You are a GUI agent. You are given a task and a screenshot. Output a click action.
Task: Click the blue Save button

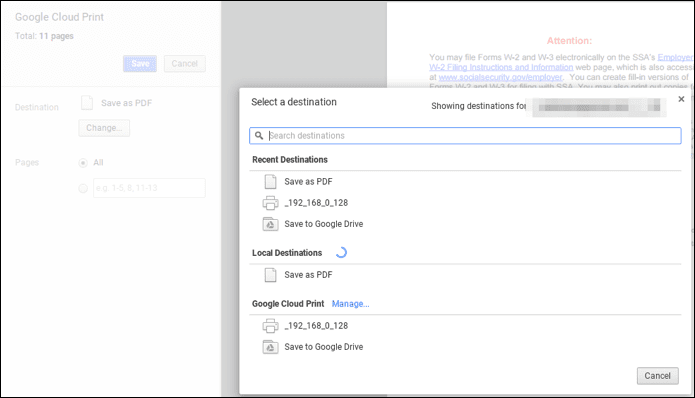pyautogui.click(x=140, y=64)
